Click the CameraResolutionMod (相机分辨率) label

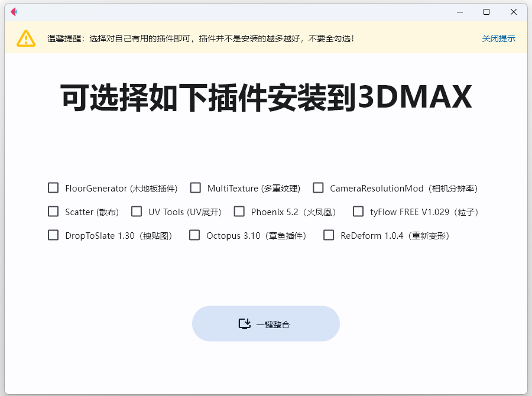[x=404, y=189]
